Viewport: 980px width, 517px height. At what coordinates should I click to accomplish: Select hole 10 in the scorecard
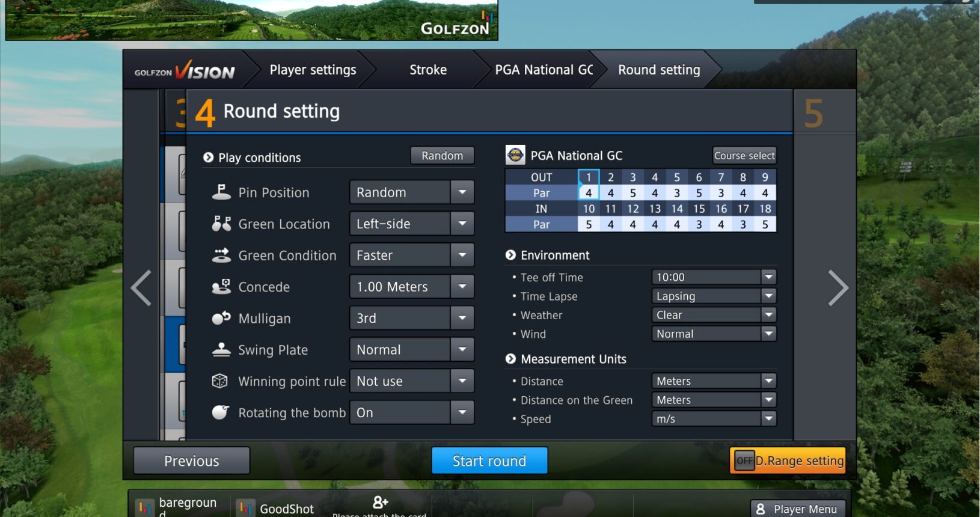pos(589,209)
